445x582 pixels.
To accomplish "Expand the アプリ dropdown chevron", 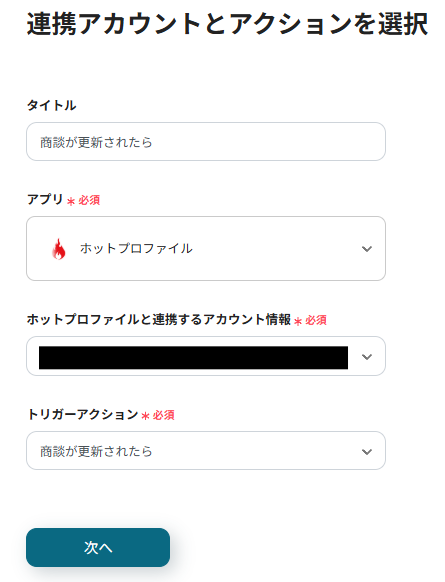I will pyautogui.click(x=367, y=249).
